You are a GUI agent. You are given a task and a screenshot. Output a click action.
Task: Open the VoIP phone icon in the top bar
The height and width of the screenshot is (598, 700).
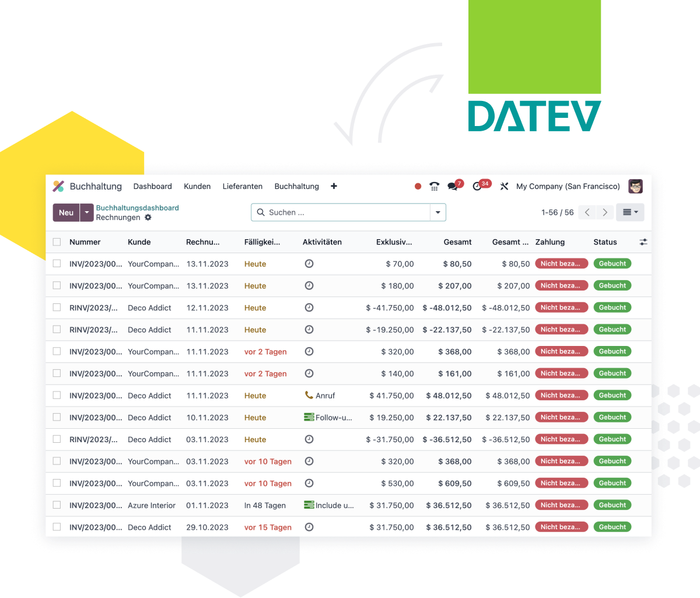click(434, 187)
